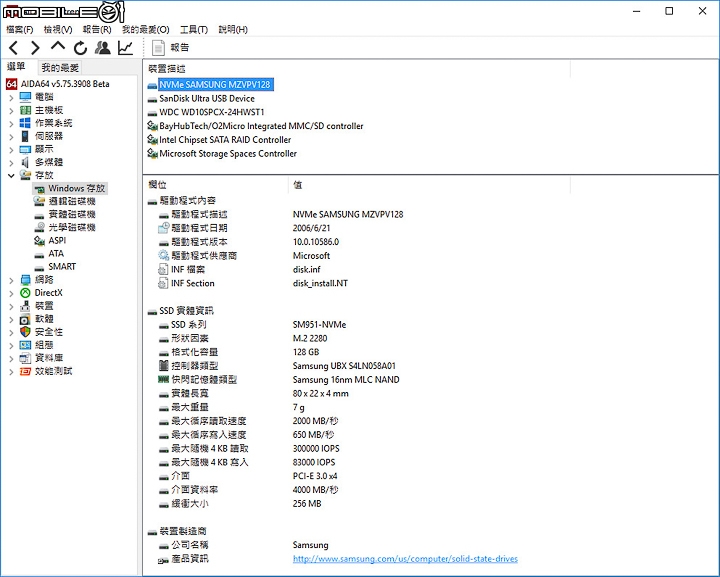720x577 pixels.
Task: Click the Back navigation arrow
Action: coord(14,48)
